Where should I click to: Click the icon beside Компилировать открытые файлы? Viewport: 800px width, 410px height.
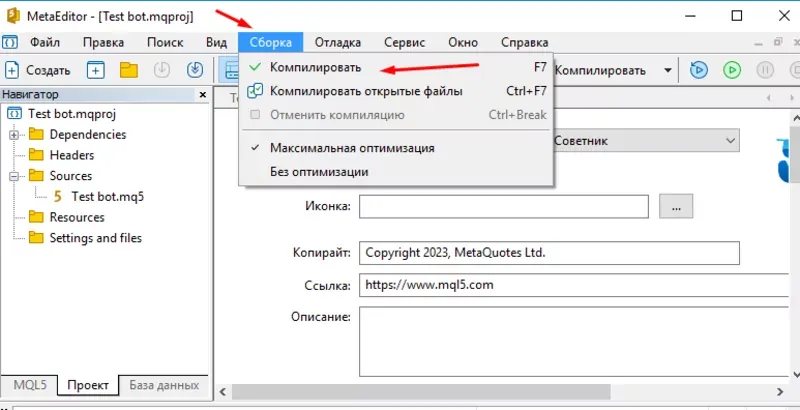(x=255, y=91)
